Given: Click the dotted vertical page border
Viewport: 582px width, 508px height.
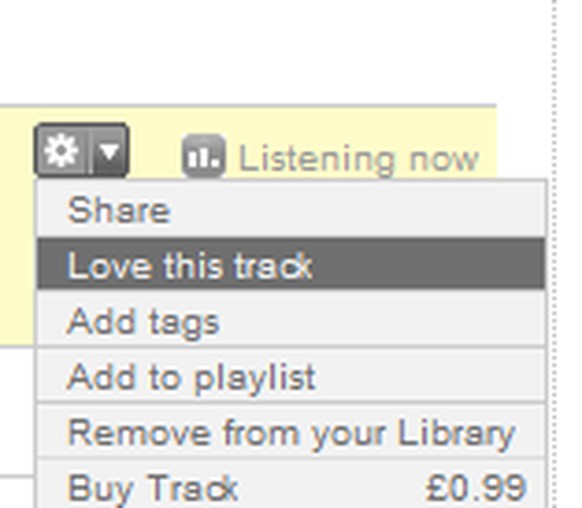Looking at the screenshot, I should (554, 254).
